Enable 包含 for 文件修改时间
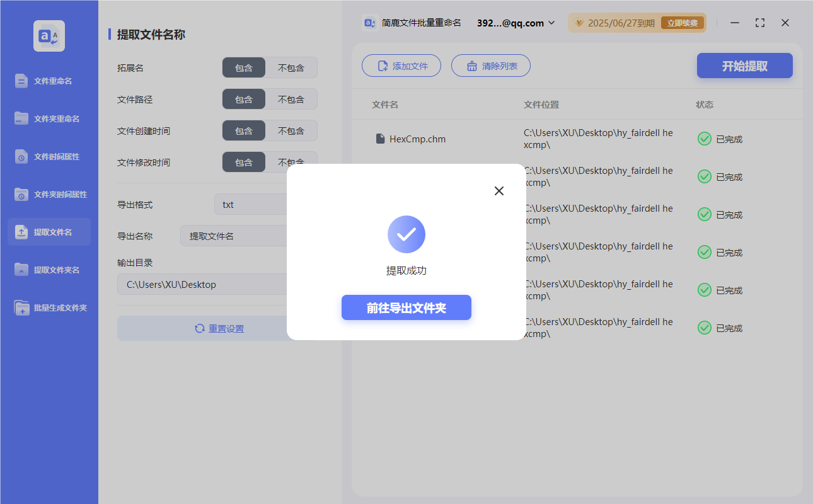 pyautogui.click(x=244, y=162)
